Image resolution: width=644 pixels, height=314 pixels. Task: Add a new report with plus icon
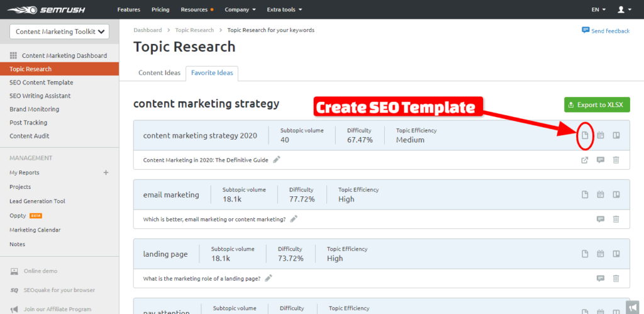coord(106,172)
